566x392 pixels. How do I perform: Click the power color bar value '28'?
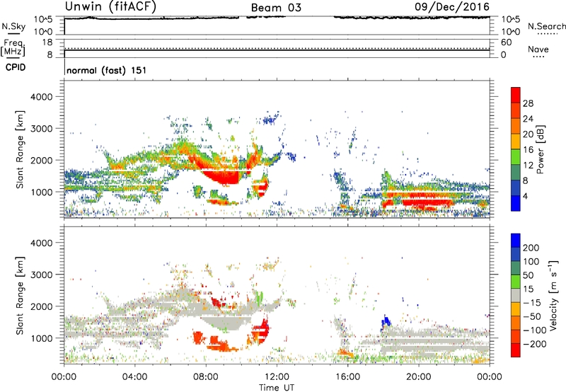point(528,103)
